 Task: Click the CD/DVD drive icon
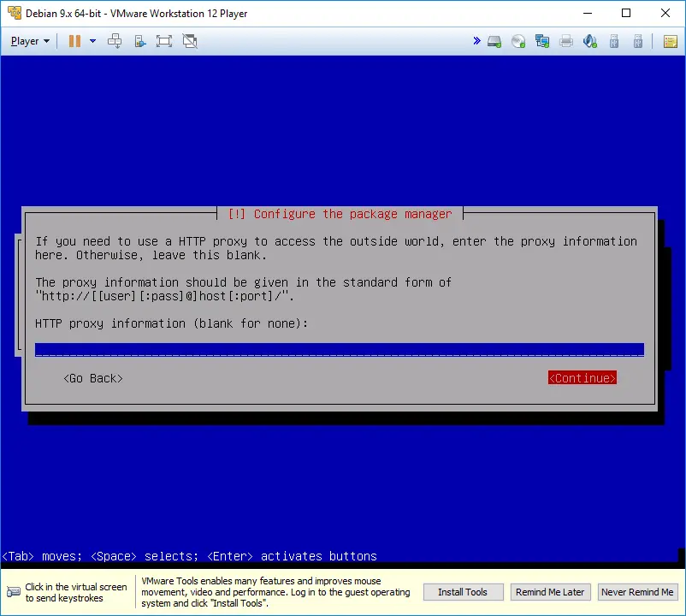tap(518, 42)
